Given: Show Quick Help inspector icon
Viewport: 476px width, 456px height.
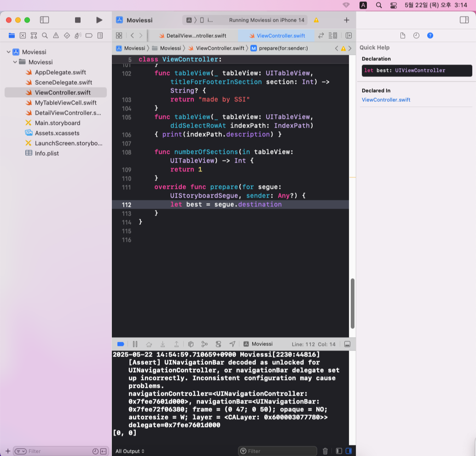Looking at the screenshot, I should tap(430, 35).
